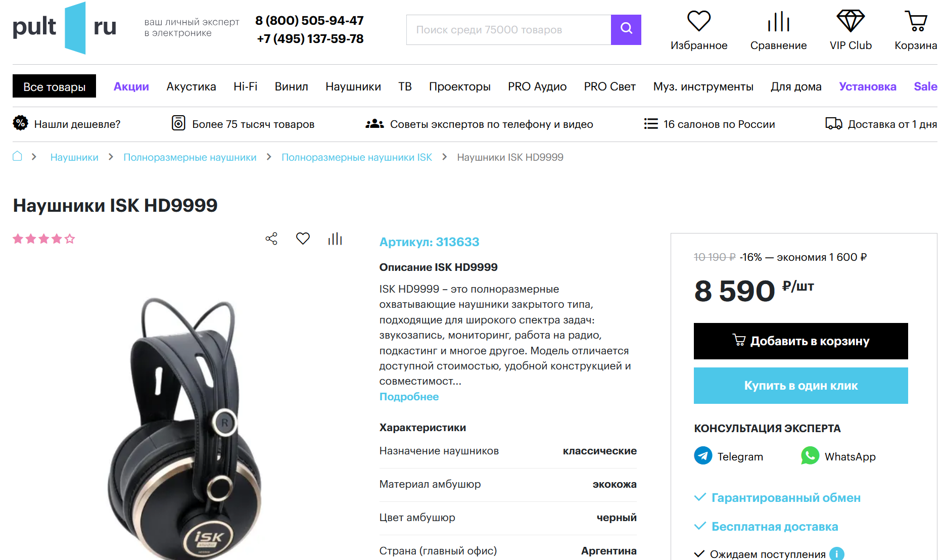Viewport: 942px width, 560px height.
Task: Click info icon next to Ожидаем поступления
Action: [837, 554]
